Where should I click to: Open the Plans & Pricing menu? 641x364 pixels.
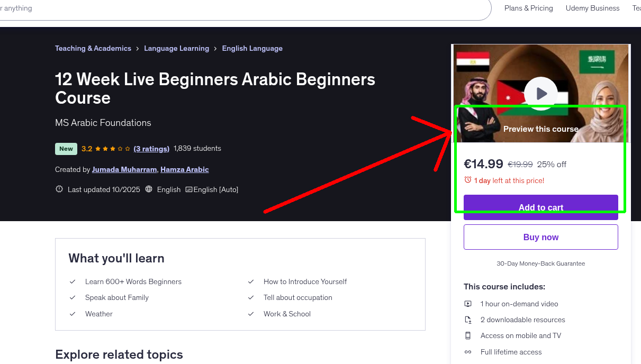coord(528,8)
